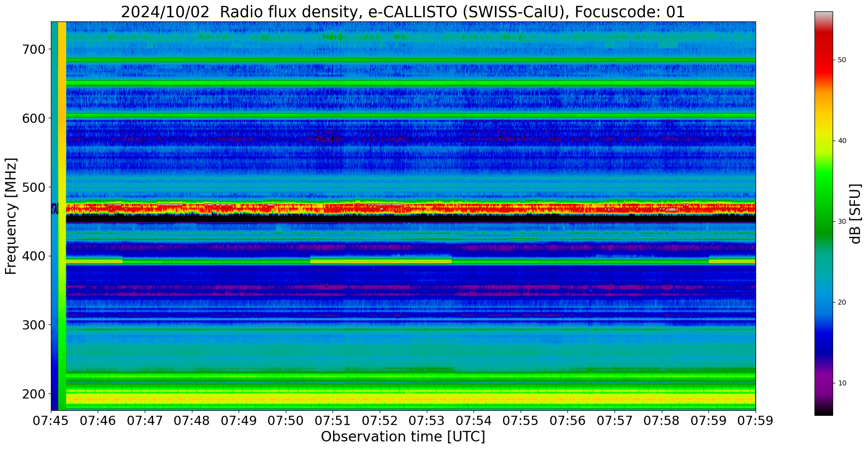The height and width of the screenshot is (449, 868).
Task: Click the 07:49 time tick label
Action: coord(239,421)
